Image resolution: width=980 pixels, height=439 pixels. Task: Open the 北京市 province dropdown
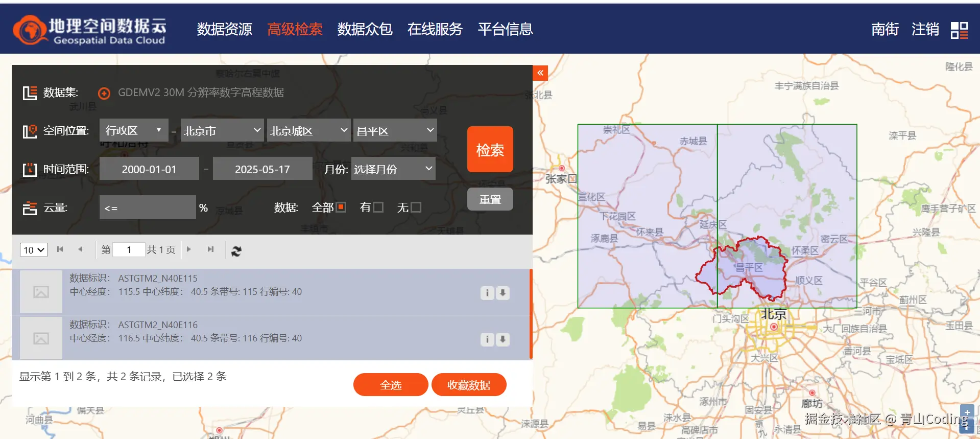click(222, 130)
